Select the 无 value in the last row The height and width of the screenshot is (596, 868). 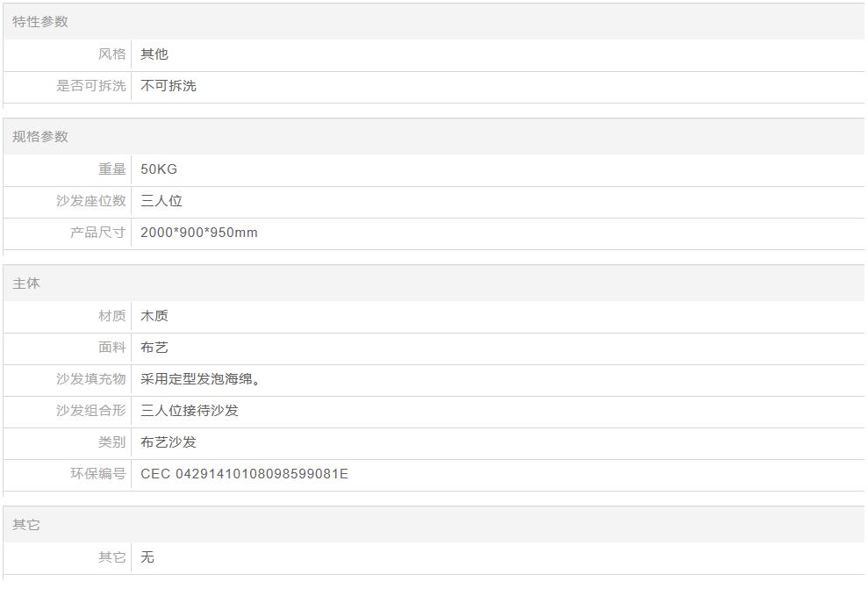[147, 557]
